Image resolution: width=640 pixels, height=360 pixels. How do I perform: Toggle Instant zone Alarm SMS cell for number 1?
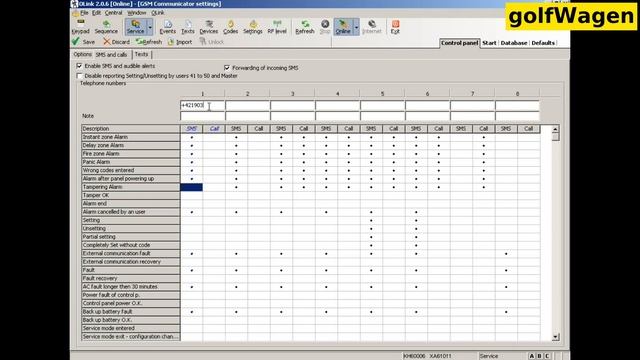click(191, 137)
